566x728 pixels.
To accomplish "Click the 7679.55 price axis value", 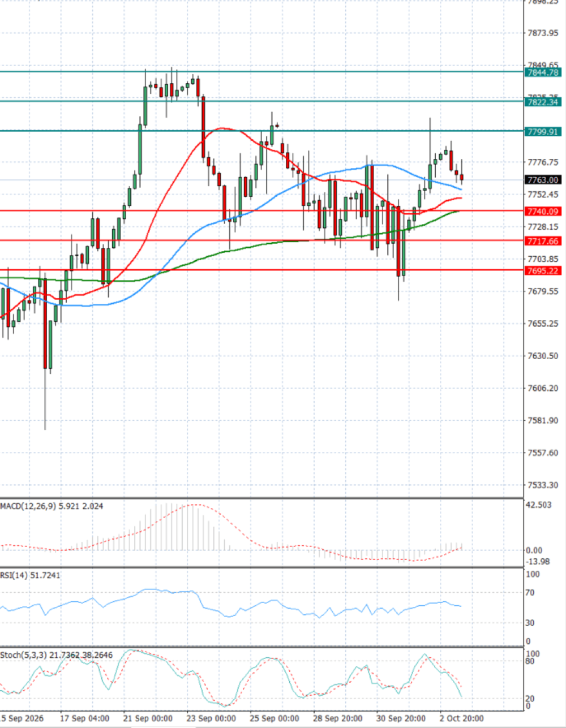I will [x=542, y=291].
